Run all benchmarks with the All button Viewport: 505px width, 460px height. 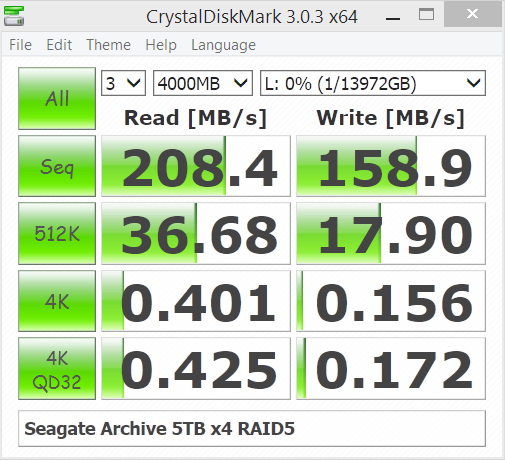[x=57, y=98]
